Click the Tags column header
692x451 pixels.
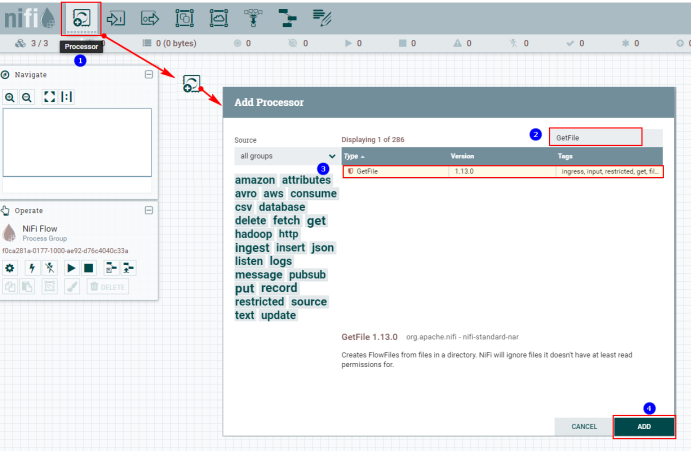pos(609,156)
